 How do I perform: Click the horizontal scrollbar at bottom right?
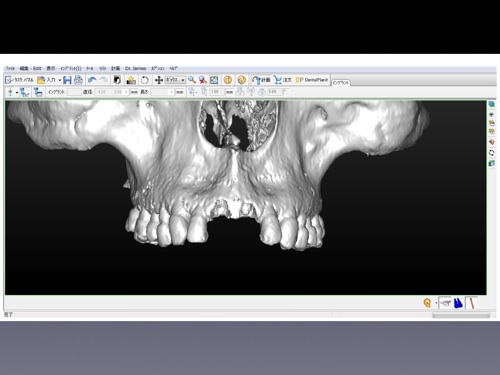pos(461,315)
